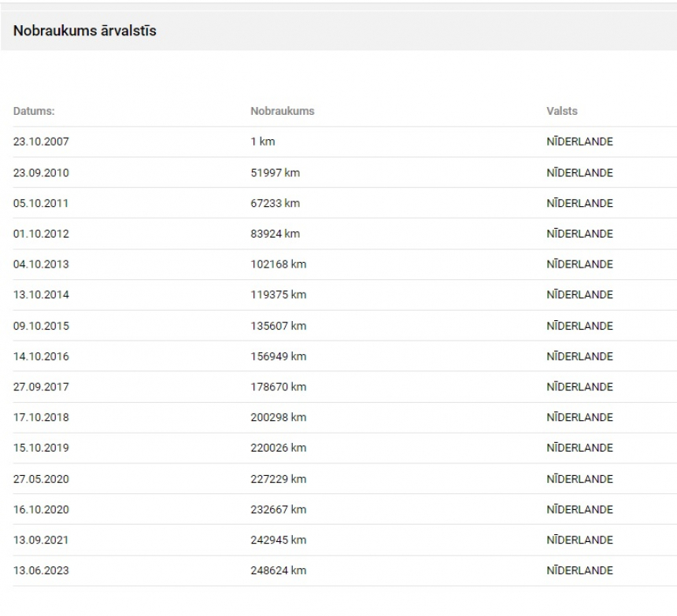The image size is (677, 616).
Task: Select the date 27.05.2020
Action: [x=41, y=478]
